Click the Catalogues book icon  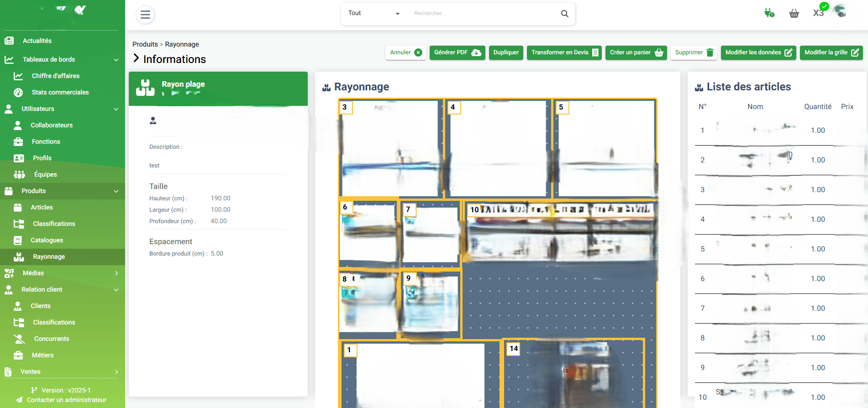[x=18, y=240]
